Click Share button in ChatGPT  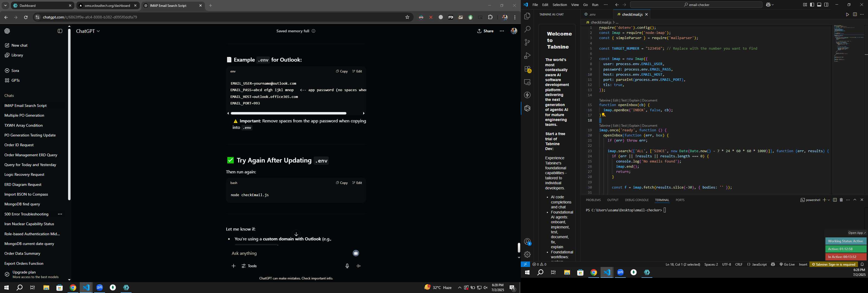coord(486,31)
